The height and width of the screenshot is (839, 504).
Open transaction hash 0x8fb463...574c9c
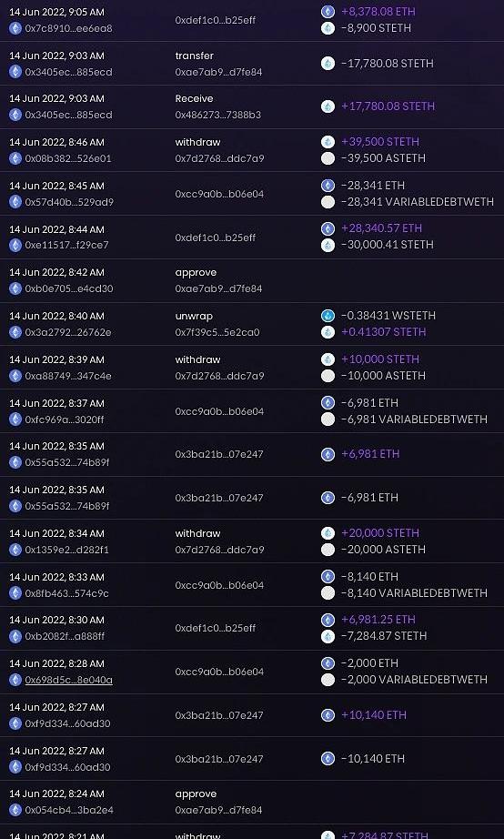click(x=67, y=593)
